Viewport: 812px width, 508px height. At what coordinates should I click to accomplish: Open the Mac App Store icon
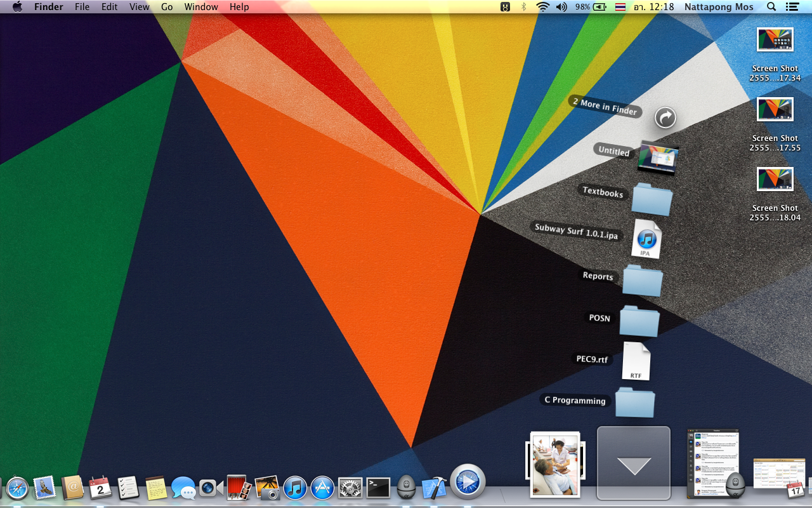[322, 488]
